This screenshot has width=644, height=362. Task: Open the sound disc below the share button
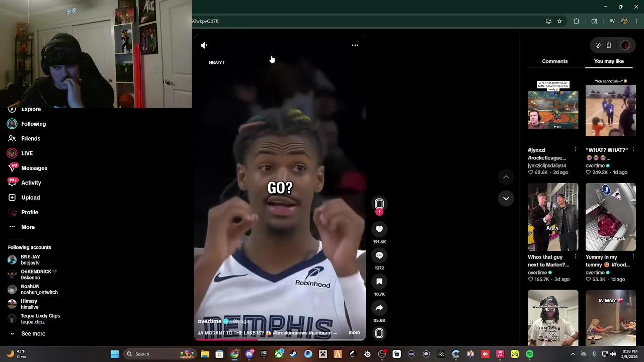tap(379, 333)
